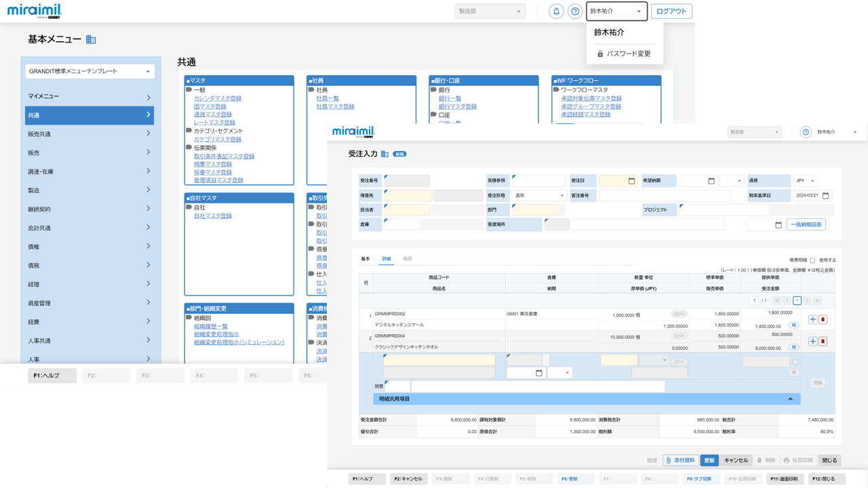
Task: Delete row 1 GRMMPRD002 with red icon
Action: tap(823, 319)
